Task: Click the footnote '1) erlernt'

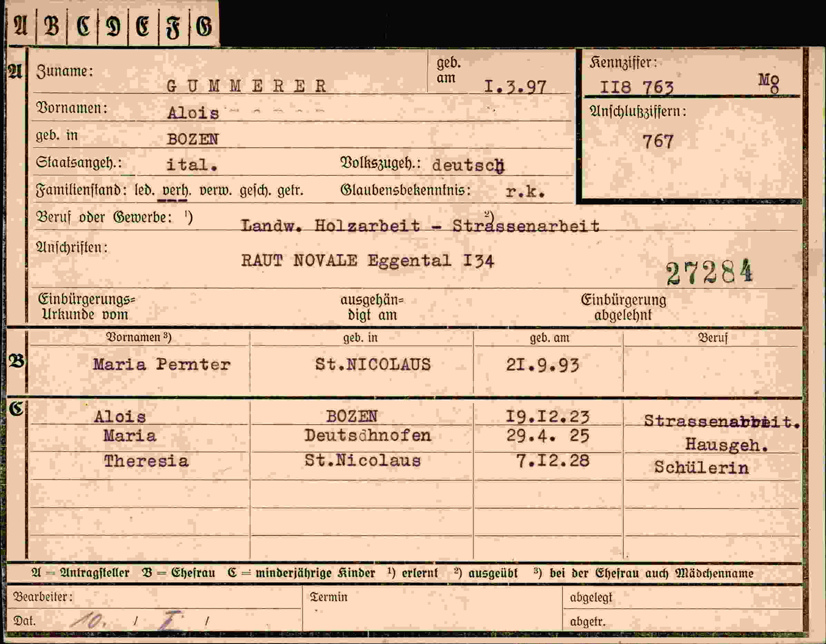Action: [412, 573]
